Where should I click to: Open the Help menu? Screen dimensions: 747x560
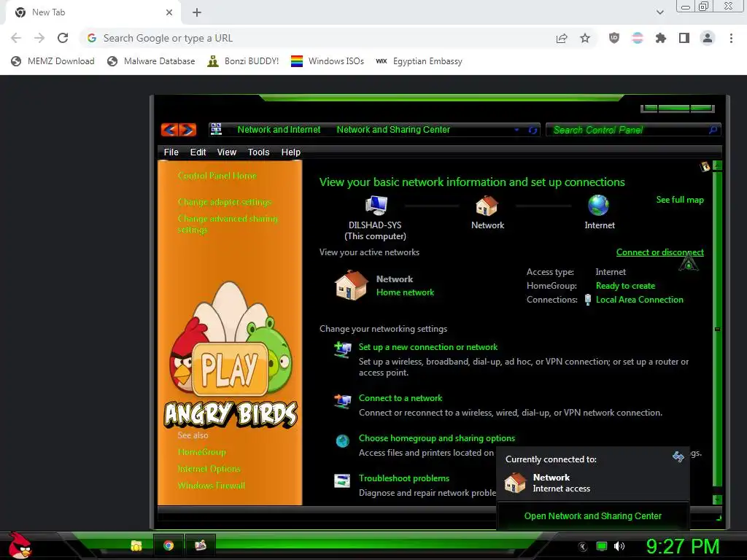(x=290, y=152)
